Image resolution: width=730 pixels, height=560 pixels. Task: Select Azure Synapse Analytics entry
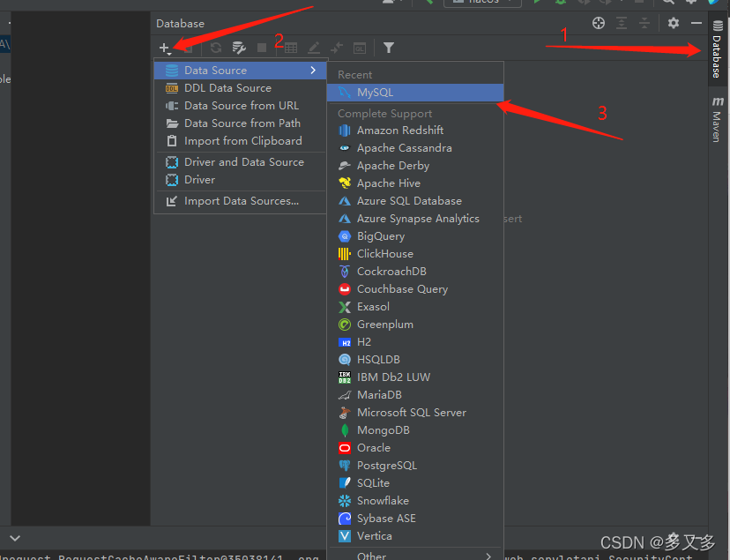(415, 219)
